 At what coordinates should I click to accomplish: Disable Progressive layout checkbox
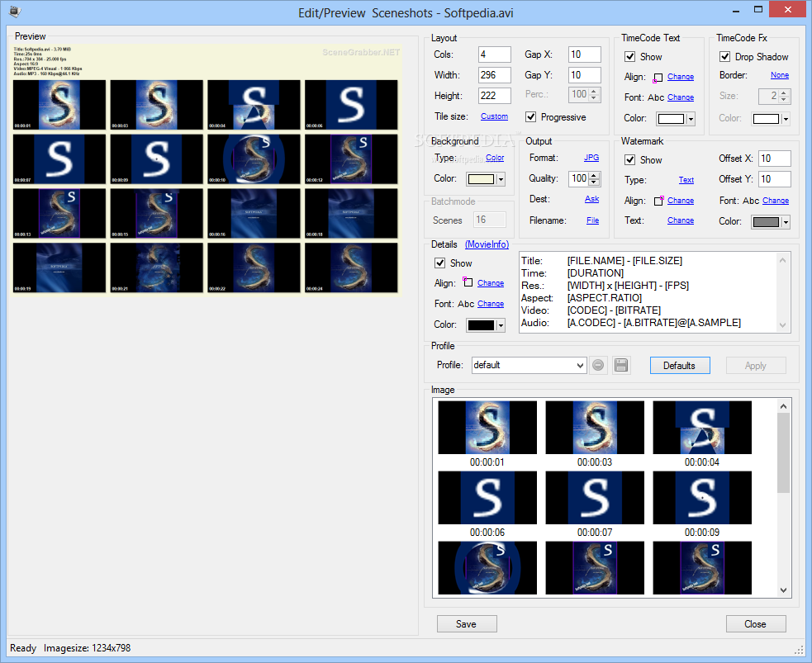pos(531,117)
